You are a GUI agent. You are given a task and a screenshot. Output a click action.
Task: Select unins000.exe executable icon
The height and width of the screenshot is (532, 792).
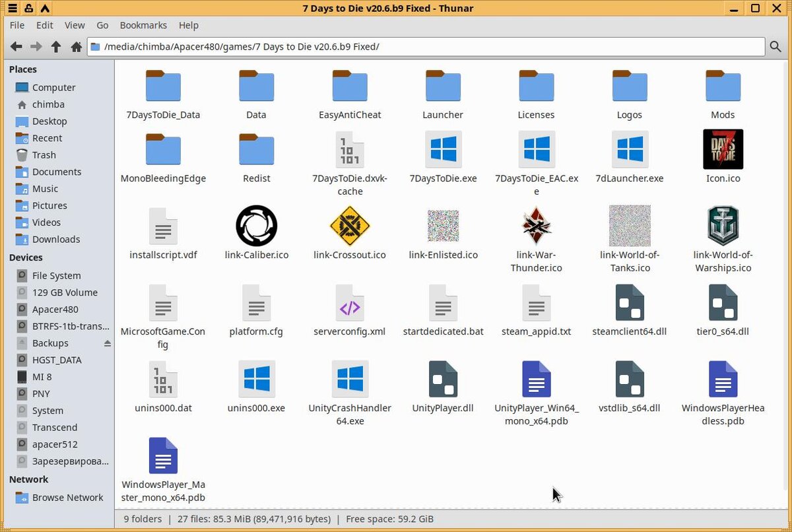click(x=257, y=379)
